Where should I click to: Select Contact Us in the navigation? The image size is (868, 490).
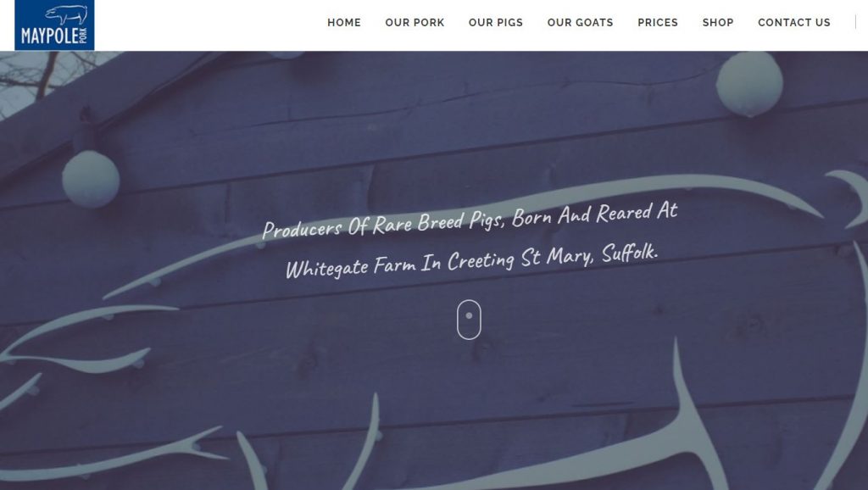pyautogui.click(x=793, y=23)
